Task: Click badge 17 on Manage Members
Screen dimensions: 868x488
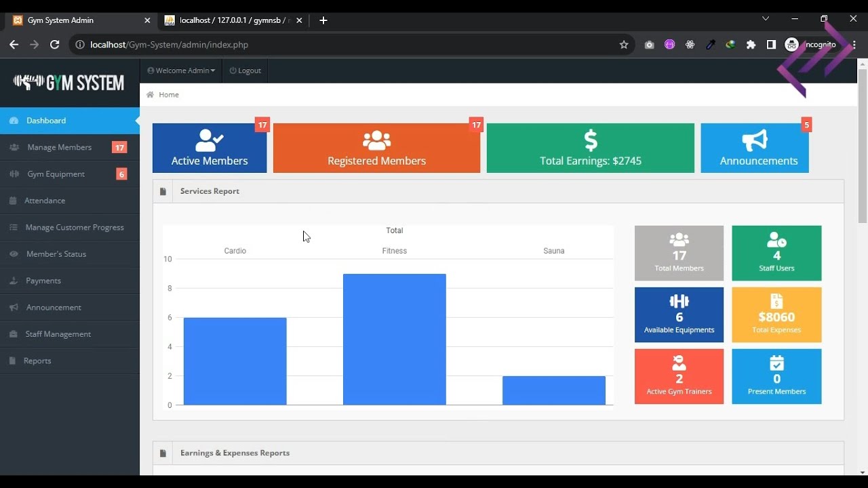Action: click(119, 147)
